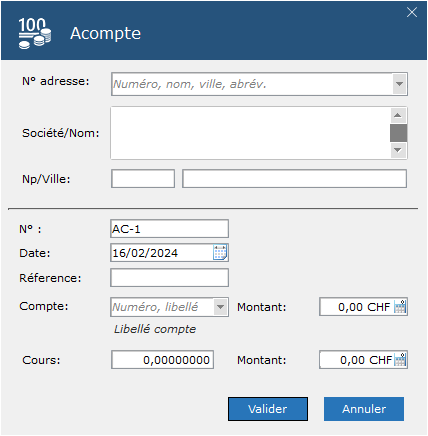Focus the Np postal code field
The image size is (428, 436).
143,179
